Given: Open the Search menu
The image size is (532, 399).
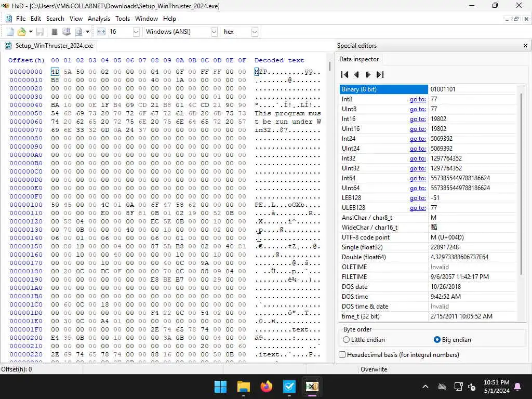Looking at the screenshot, I should point(55,19).
